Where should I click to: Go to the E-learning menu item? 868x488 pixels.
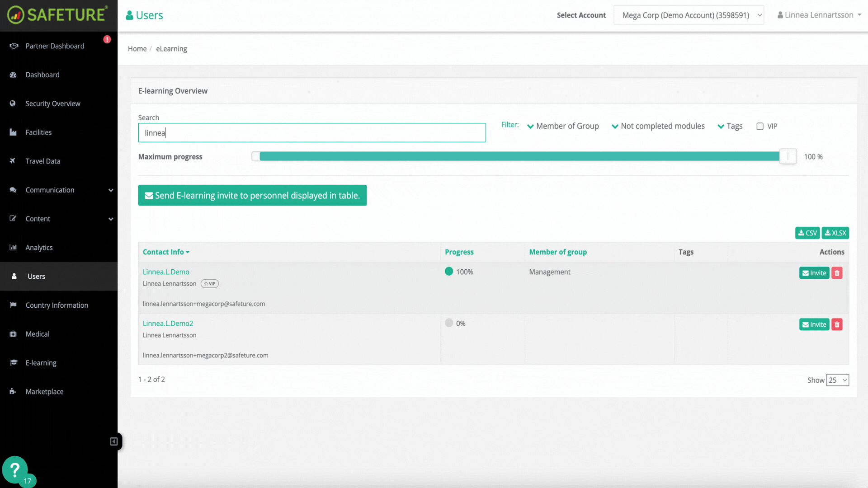[x=41, y=362]
